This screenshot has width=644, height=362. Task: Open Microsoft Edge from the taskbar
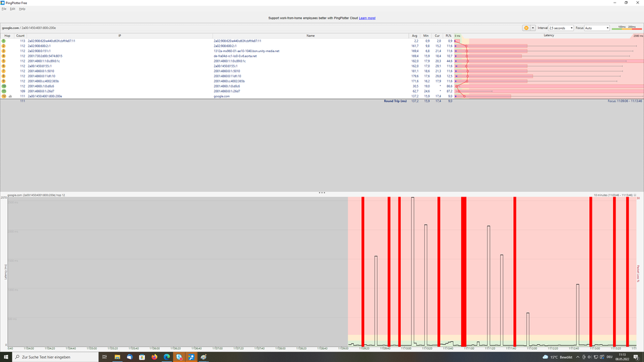166,357
